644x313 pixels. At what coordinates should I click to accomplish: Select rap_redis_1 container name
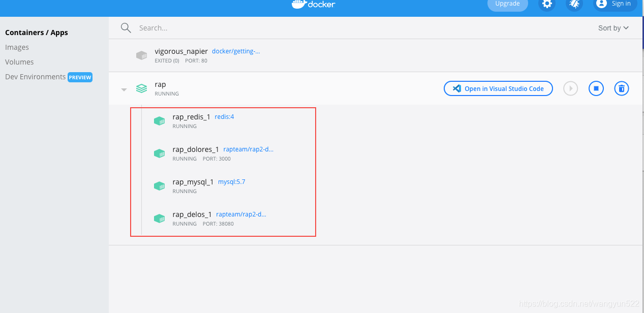pyautogui.click(x=192, y=117)
